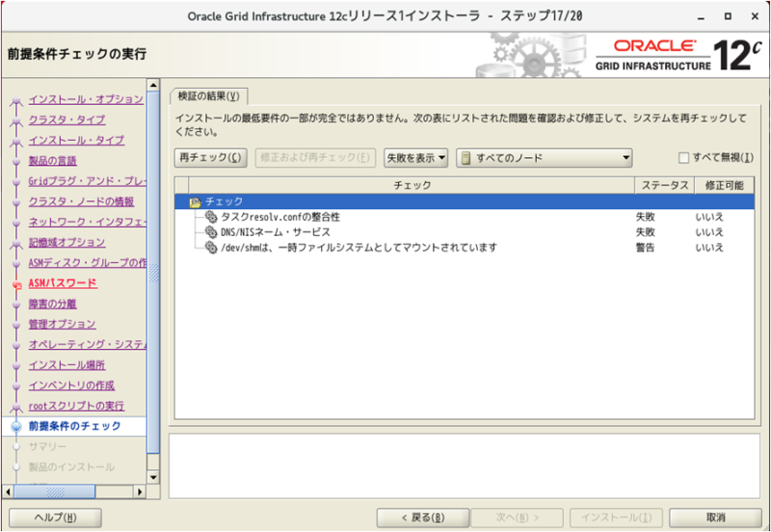Go to クラスタ・タイプ step
This screenshot has height=532, width=771.
66,120
